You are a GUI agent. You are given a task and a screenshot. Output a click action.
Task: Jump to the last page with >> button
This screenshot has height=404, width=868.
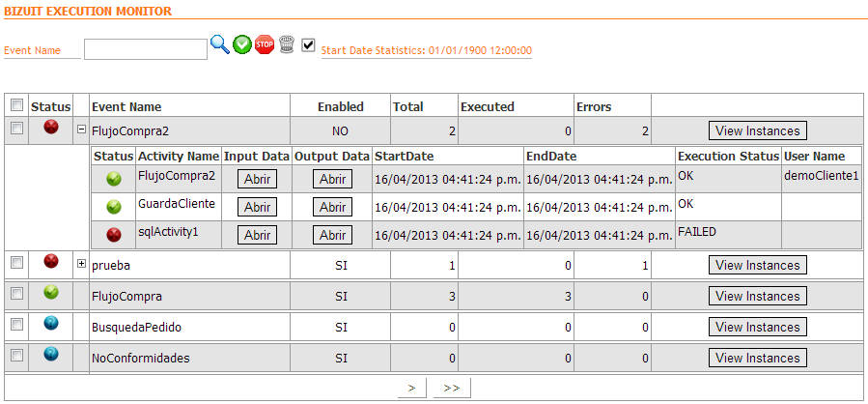(451, 388)
